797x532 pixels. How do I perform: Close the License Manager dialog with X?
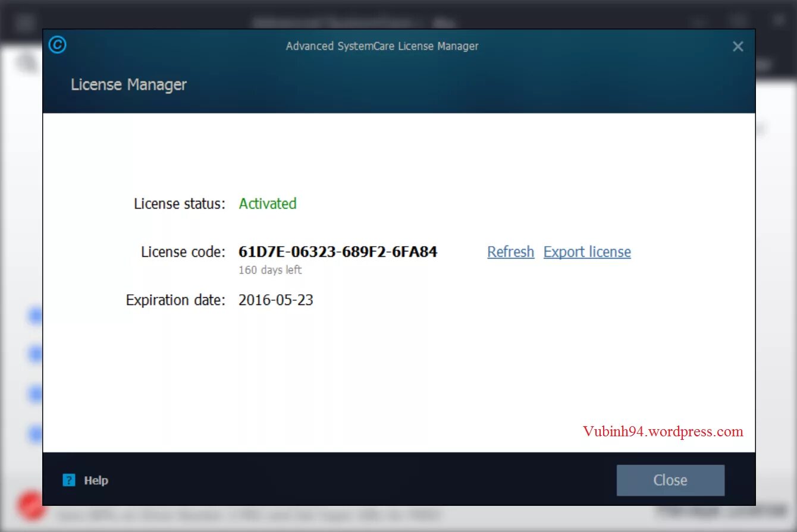point(738,46)
